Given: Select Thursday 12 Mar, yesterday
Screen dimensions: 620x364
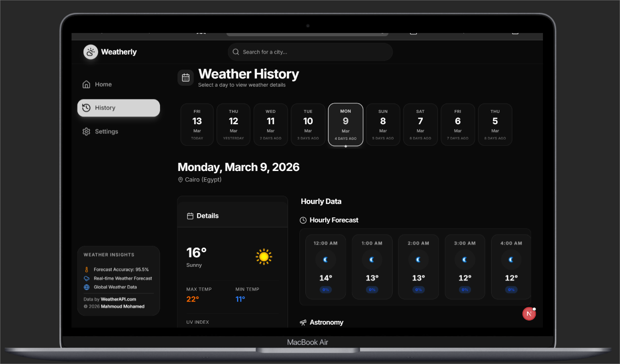Looking at the screenshot, I should (233, 125).
